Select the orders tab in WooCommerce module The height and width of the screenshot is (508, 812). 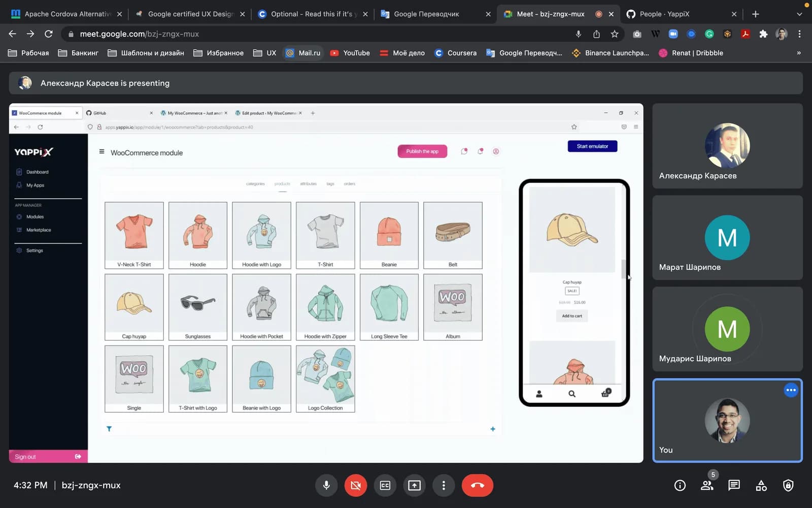(x=350, y=184)
